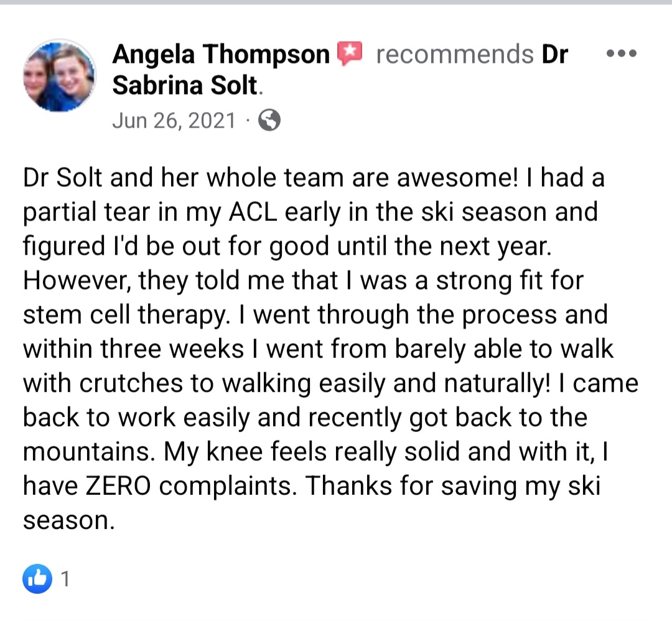
Task: Click the 'figured I'd be out' line
Action: pos(287,246)
